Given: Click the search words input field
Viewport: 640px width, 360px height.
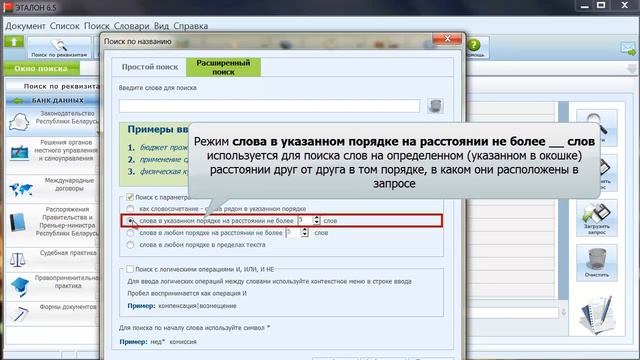Looking at the screenshot, I should [269, 106].
